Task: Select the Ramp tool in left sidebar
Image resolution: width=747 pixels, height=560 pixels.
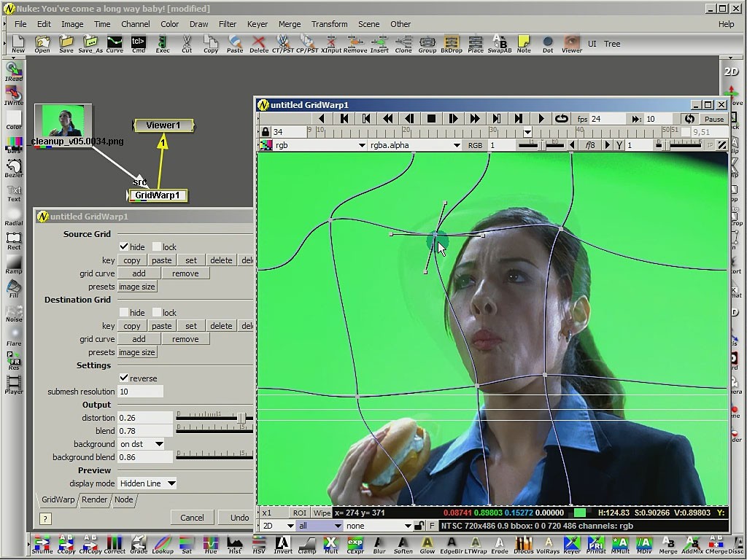Action: point(13,264)
